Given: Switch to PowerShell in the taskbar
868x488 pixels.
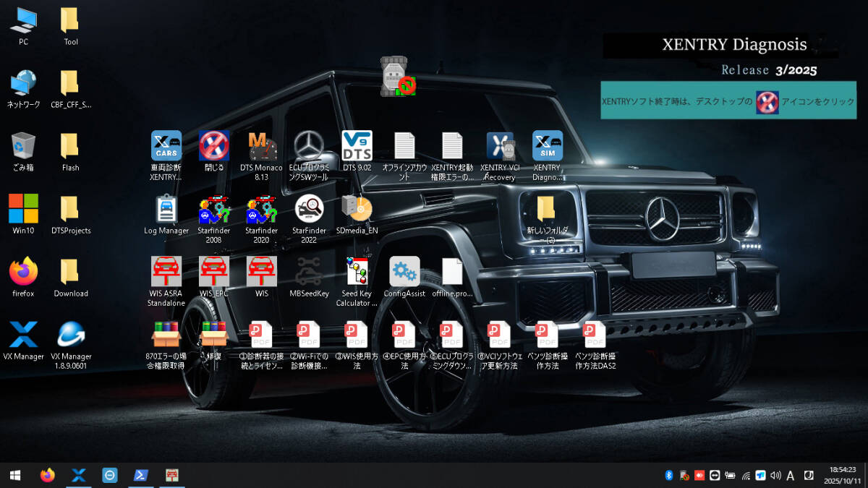Looking at the screenshot, I should 141,475.
